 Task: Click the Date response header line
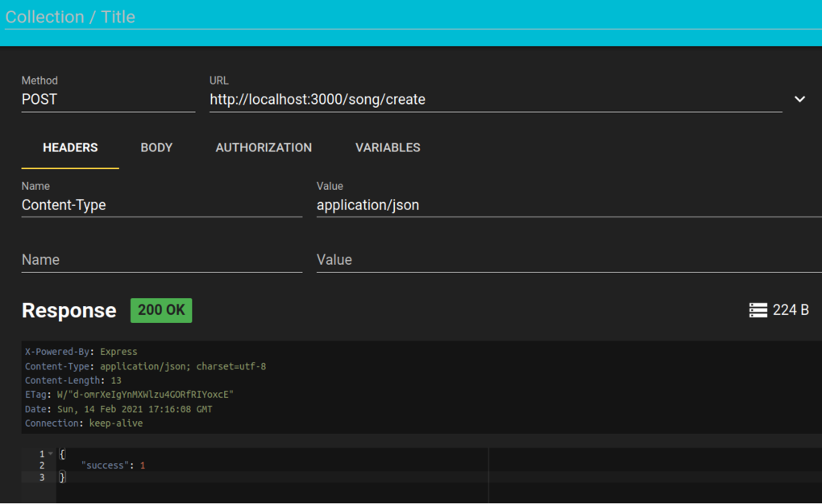(118, 409)
